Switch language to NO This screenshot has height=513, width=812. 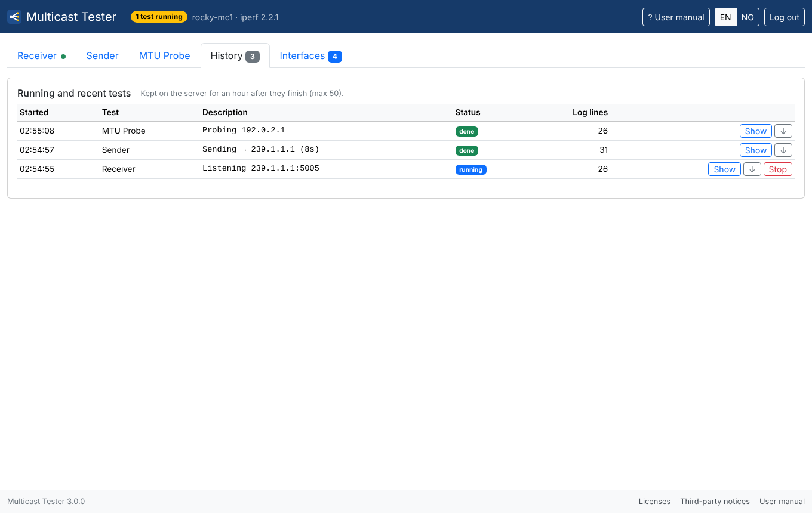coord(748,17)
